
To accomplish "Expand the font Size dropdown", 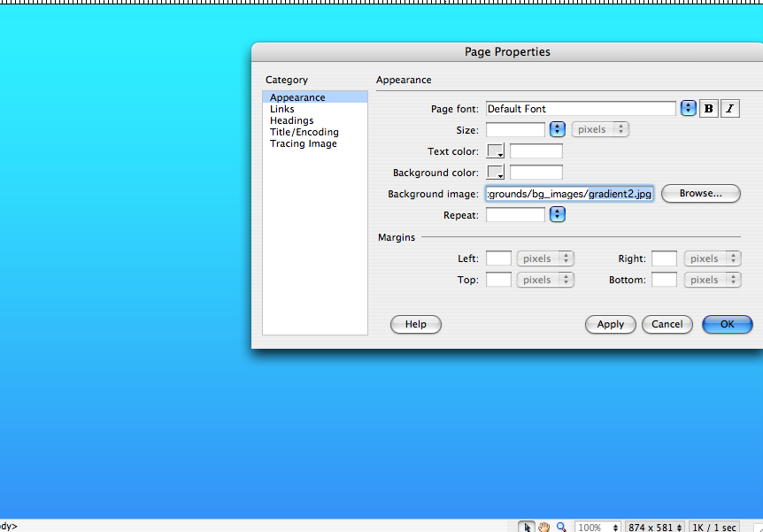I will (558, 129).
